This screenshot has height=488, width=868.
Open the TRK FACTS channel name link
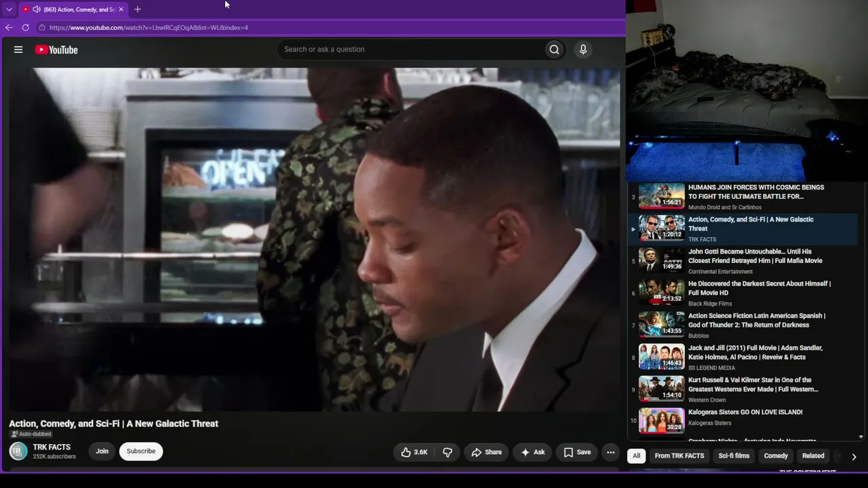pyautogui.click(x=52, y=447)
